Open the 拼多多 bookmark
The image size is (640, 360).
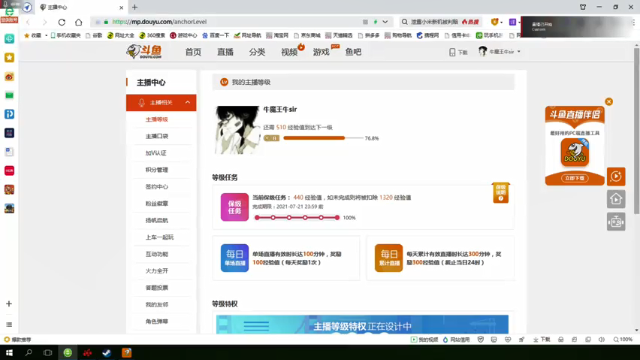(369, 36)
